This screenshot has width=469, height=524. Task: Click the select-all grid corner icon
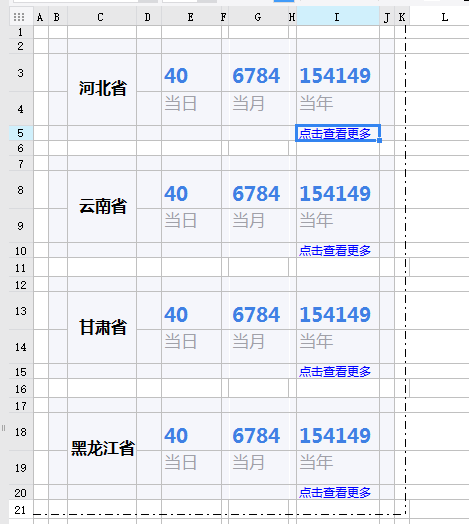19,17
